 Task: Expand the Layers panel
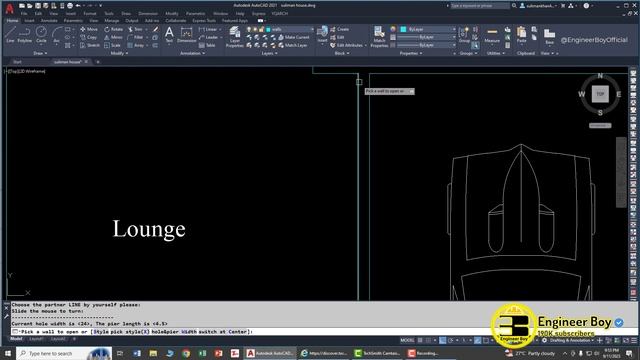[269, 53]
